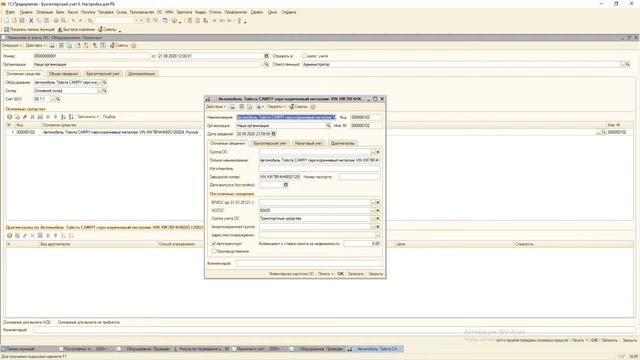Open the Отчеты menu in menu bar
Screen dimensions: 640x360
click(x=215, y=12)
